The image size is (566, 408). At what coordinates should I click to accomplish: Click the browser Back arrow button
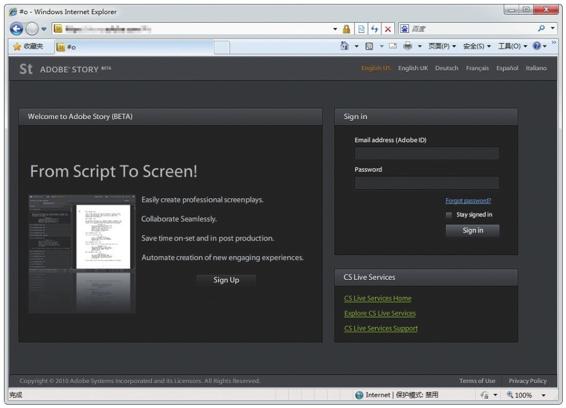click(17, 29)
